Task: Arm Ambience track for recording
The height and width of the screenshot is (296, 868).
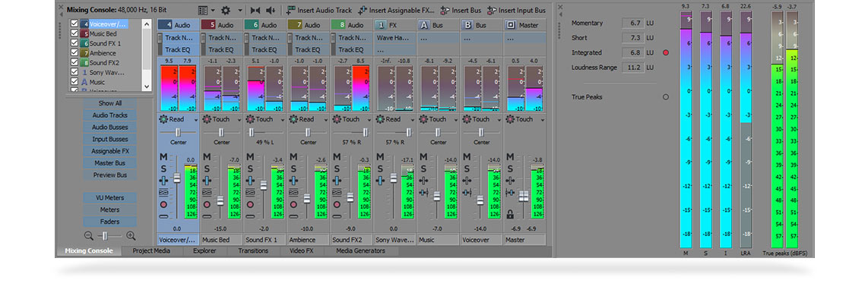Action: point(293,204)
